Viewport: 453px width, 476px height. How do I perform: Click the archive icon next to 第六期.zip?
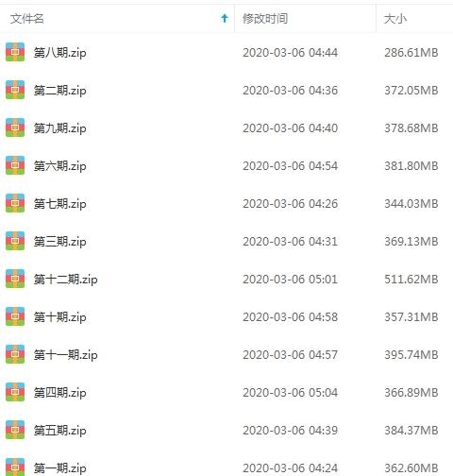coord(15,165)
